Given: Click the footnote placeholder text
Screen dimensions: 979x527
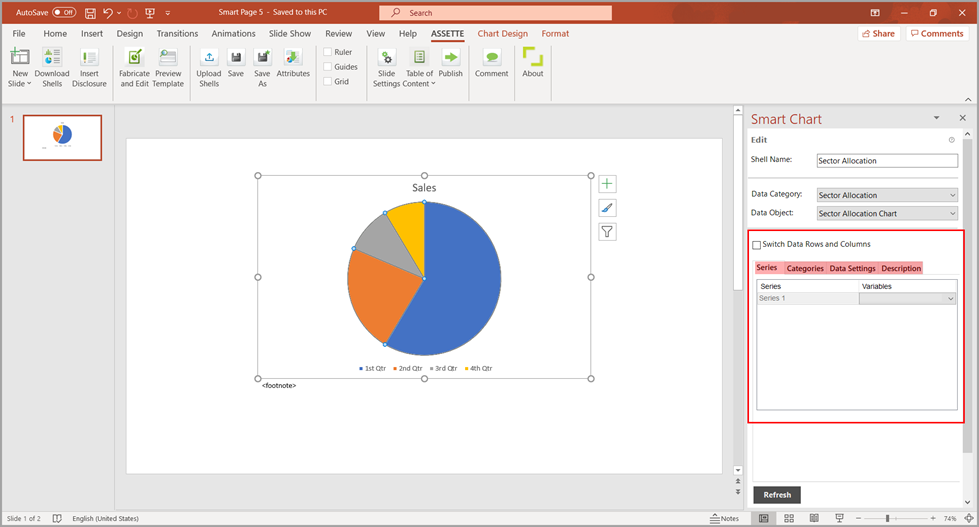Looking at the screenshot, I should (278, 386).
